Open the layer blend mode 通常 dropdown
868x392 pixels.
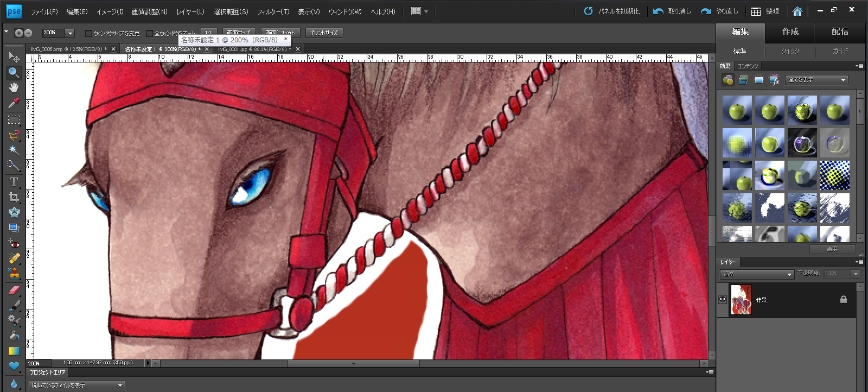[757, 274]
